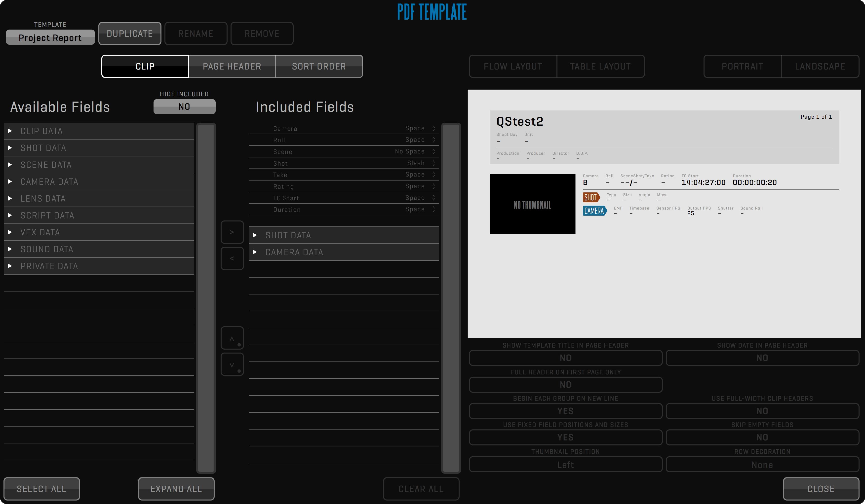Viewport: 865px width, 504px height.
Task: Toggle Hide Included option
Action: [x=184, y=107]
